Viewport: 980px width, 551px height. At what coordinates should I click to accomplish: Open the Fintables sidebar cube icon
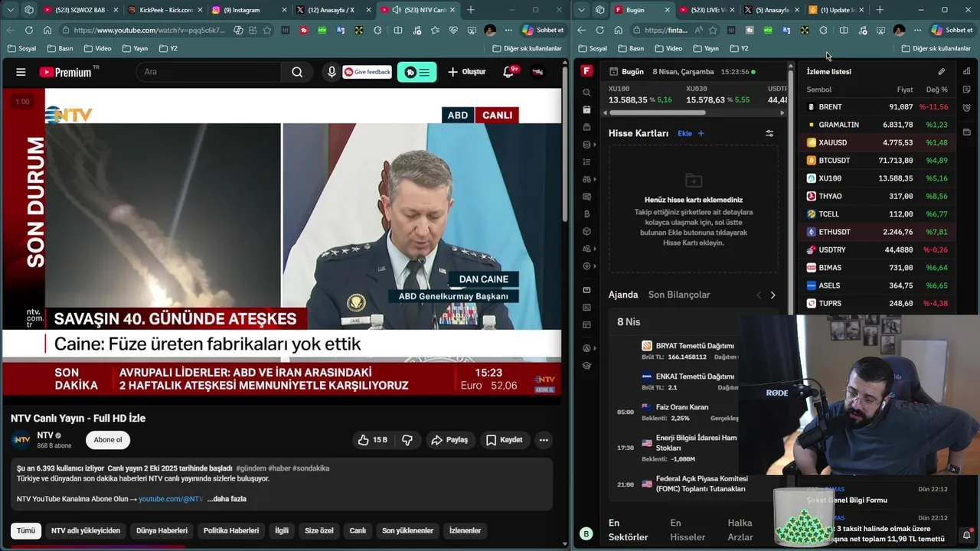(x=586, y=231)
